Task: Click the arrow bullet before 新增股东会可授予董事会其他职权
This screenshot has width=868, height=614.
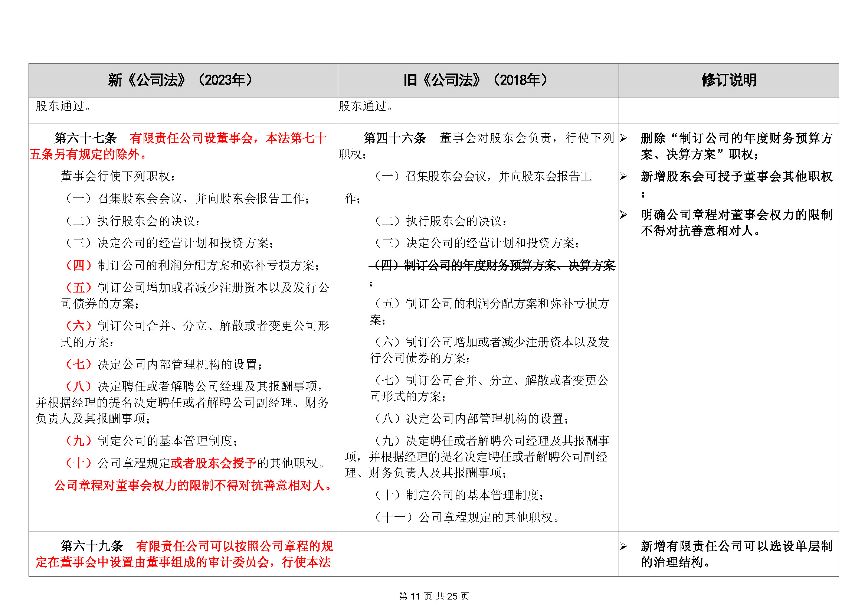Action: [x=623, y=177]
